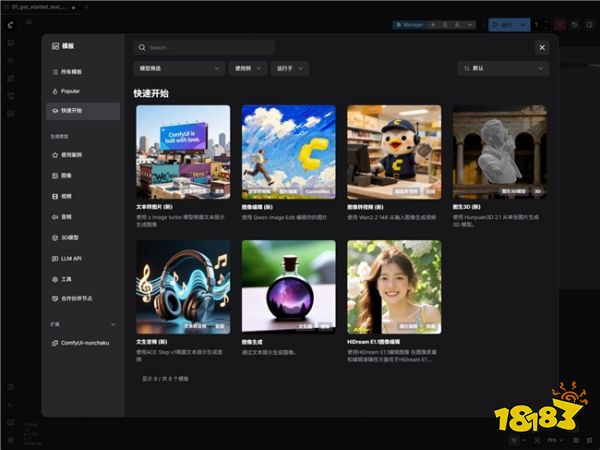Close the templates dialog with X button
The width and height of the screenshot is (600, 450).
541,47
